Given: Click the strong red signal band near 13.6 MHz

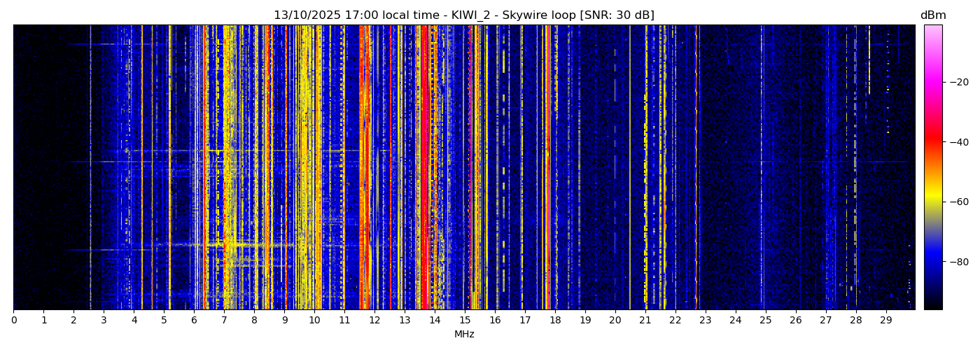Looking at the screenshot, I should 423,168.
